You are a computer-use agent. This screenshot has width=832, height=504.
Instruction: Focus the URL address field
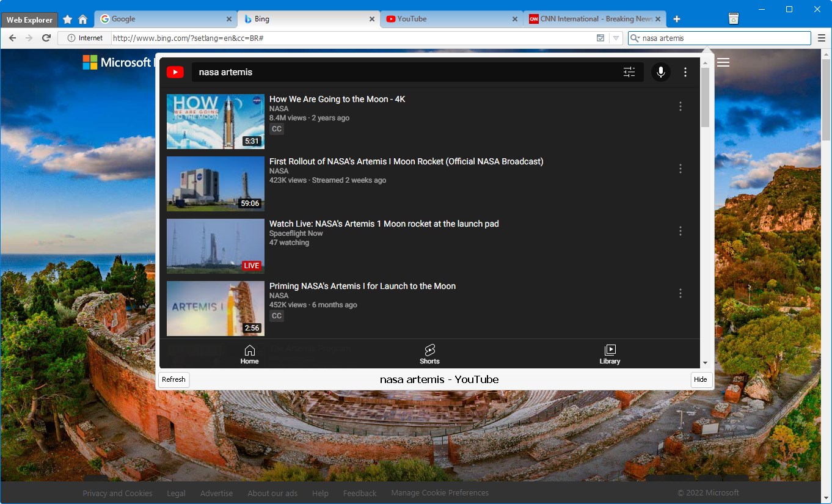[352, 38]
